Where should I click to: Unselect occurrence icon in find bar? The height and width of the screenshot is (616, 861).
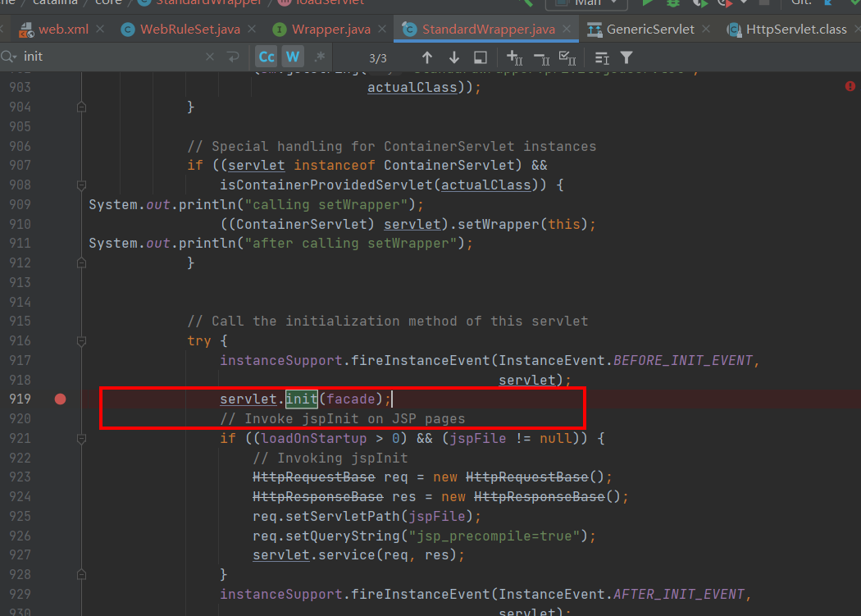[x=541, y=57]
